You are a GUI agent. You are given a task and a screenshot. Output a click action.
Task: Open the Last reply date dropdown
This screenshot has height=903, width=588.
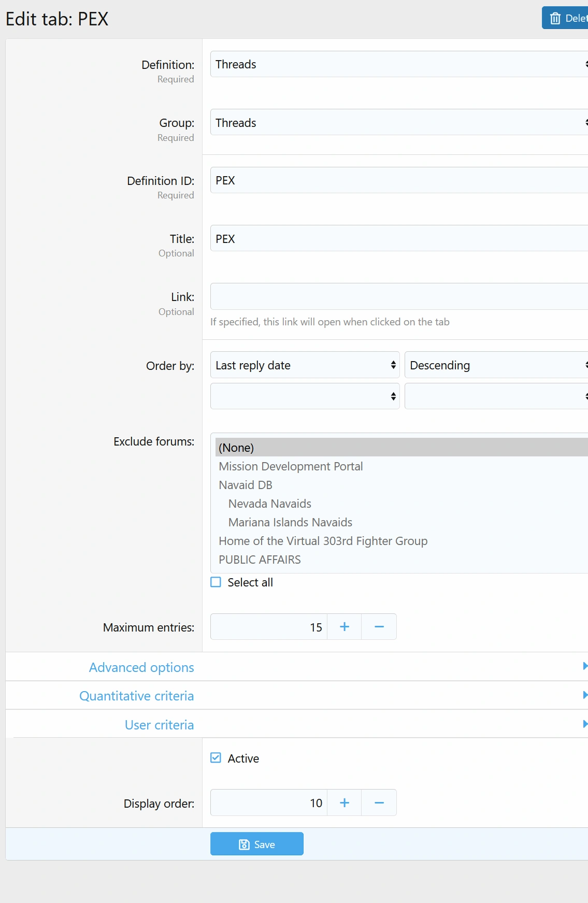(x=305, y=365)
